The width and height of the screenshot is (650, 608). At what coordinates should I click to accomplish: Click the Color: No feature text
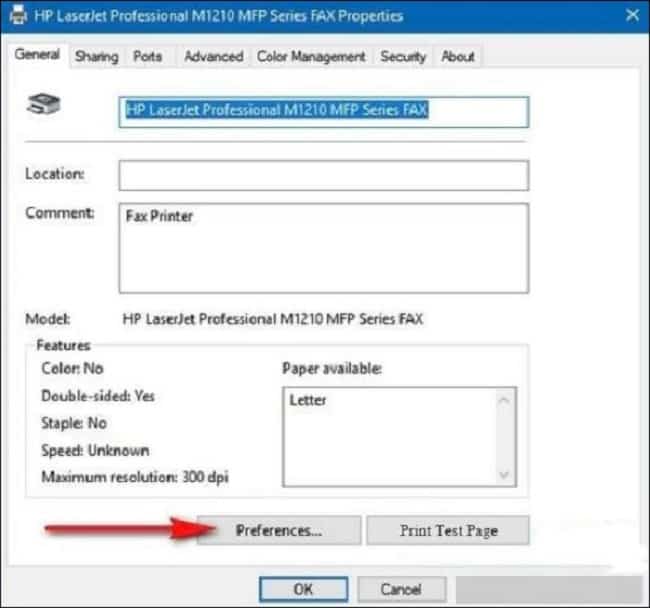pyautogui.click(x=72, y=368)
